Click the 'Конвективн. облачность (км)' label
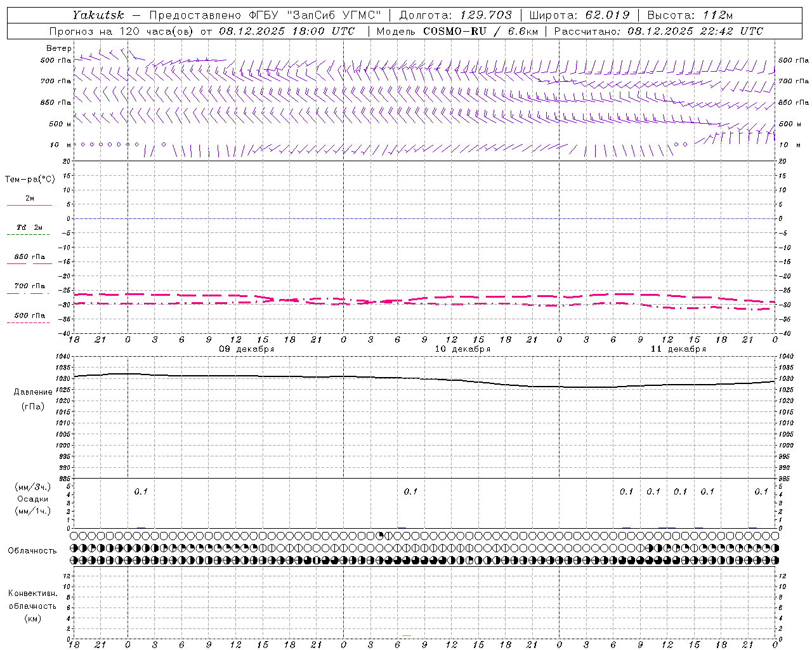Screen dimensions: 812x650 tap(32, 606)
